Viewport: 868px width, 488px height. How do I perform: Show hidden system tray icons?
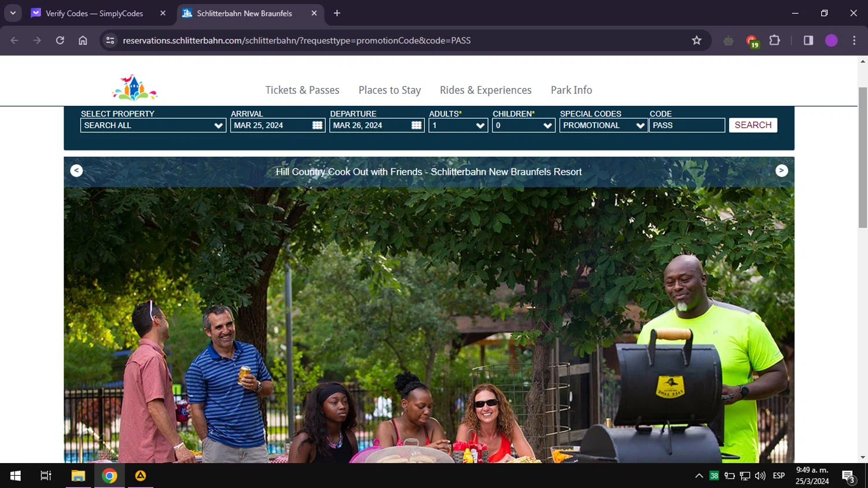(699, 476)
